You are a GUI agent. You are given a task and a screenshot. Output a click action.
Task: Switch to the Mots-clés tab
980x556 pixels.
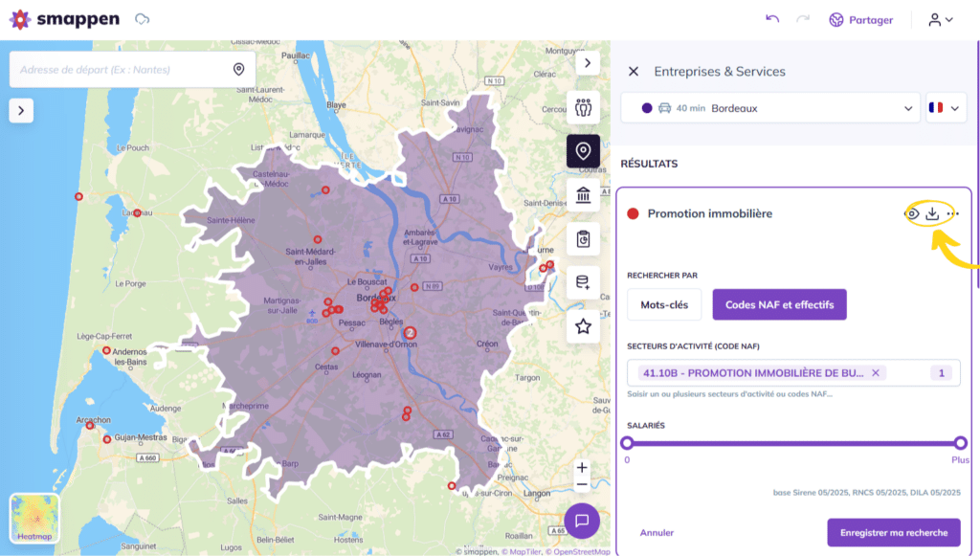[x=664, y=305]
